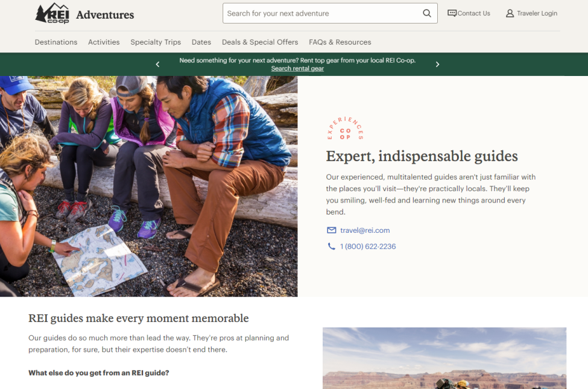The image size is (588, 389).
Task: Click the Need something for your next adventure banner text
Action: 297,60
